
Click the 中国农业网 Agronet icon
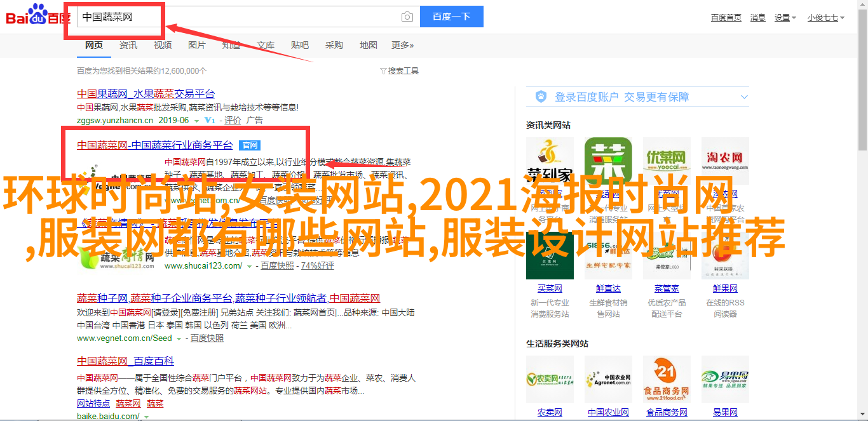(x=608, y=379)
